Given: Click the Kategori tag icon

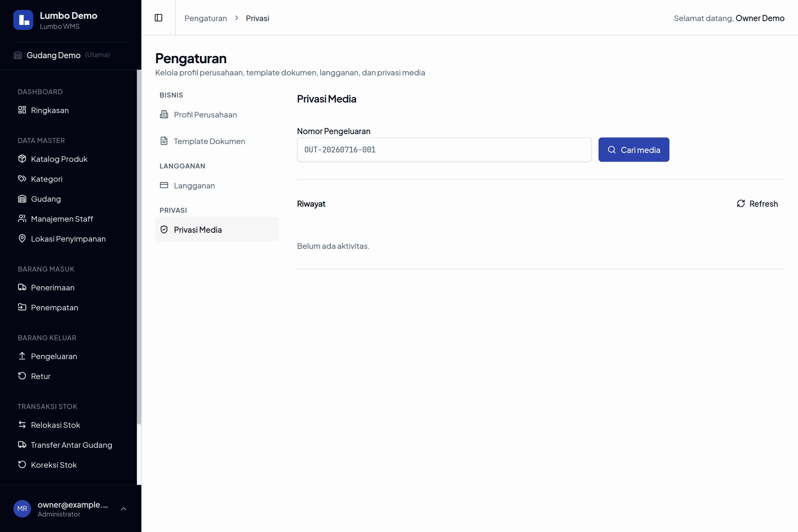Looking at the screenshot, I should (22, 179).
